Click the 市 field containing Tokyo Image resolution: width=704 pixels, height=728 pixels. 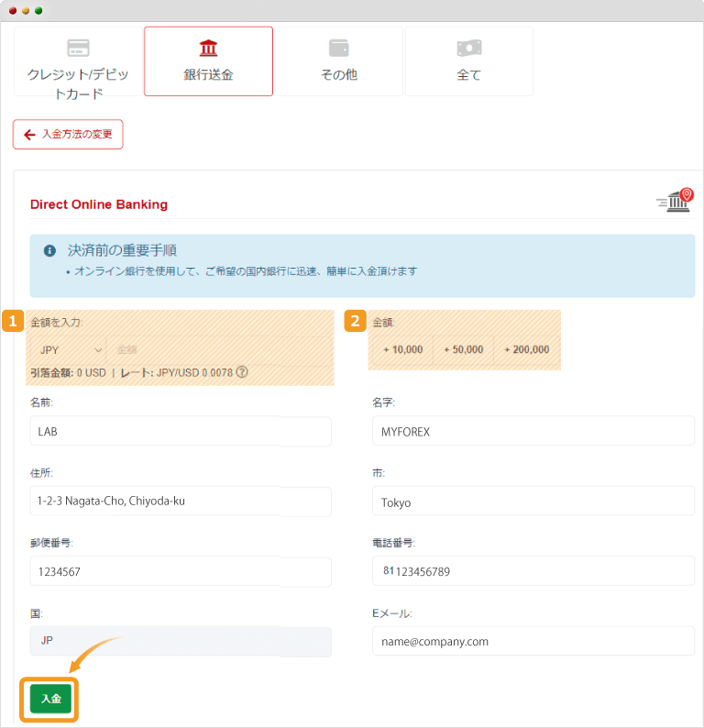coord(533,502)
